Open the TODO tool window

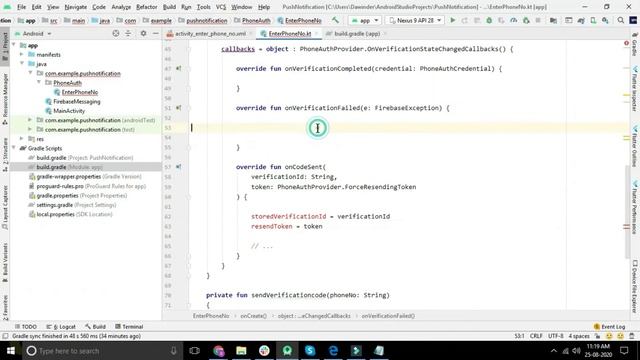[26, 327]
